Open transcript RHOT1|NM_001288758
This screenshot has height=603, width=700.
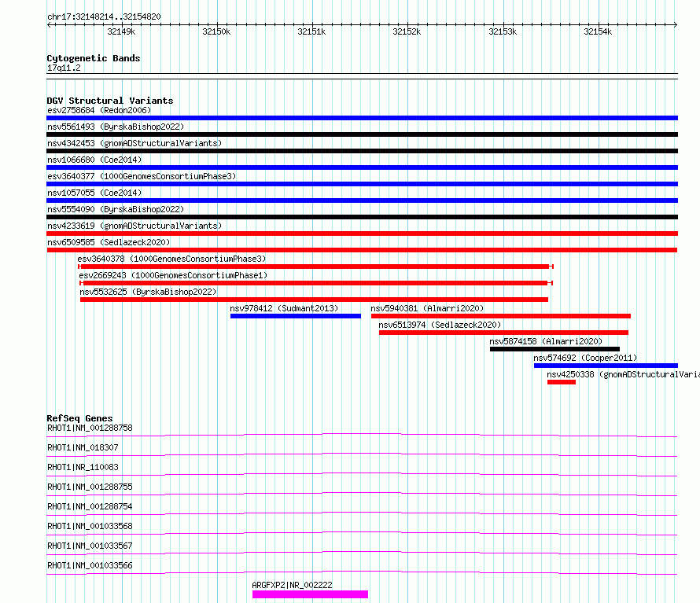90,428
